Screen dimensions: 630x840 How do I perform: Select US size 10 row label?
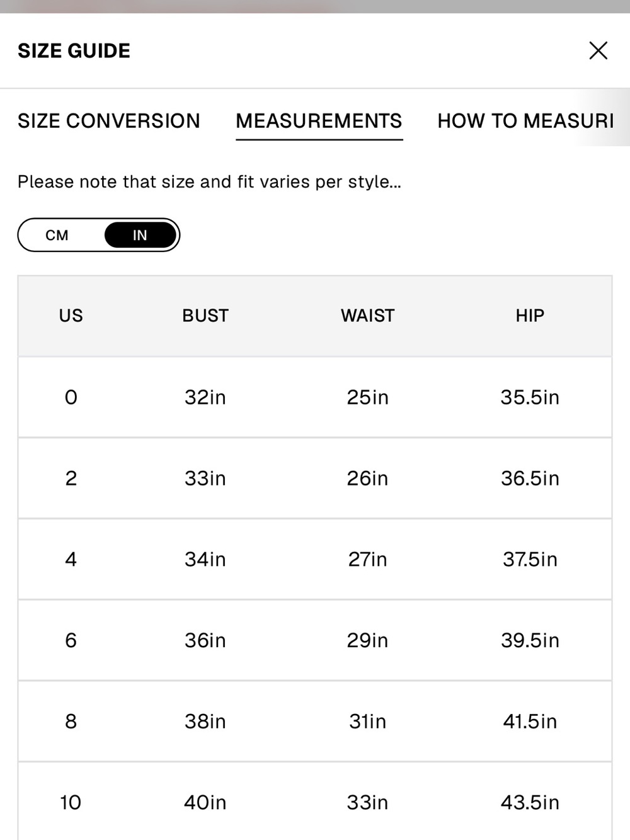[x=71, y=802]
